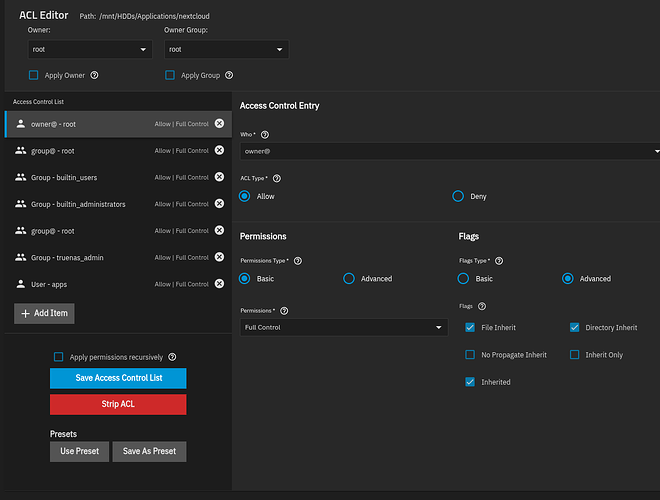The width and height of the screenshot is (660, 500).
Task: Enable the Apply Group checkbox
Action: [170, 75]
